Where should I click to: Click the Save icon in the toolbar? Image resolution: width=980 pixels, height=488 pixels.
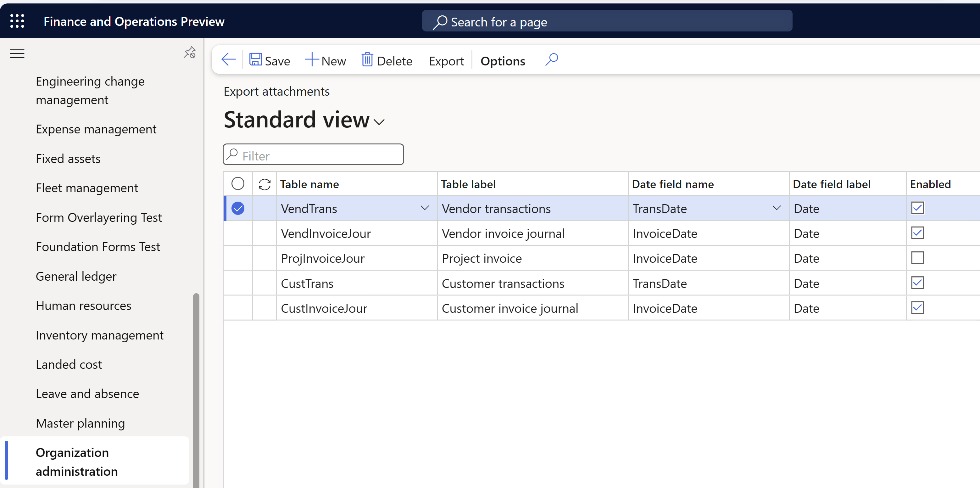(x=256, y=60)
